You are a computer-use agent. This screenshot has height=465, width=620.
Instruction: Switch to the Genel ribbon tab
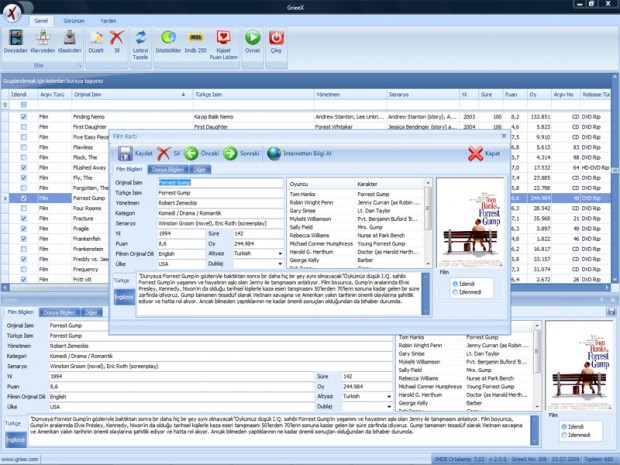click(x=41, y=21)
